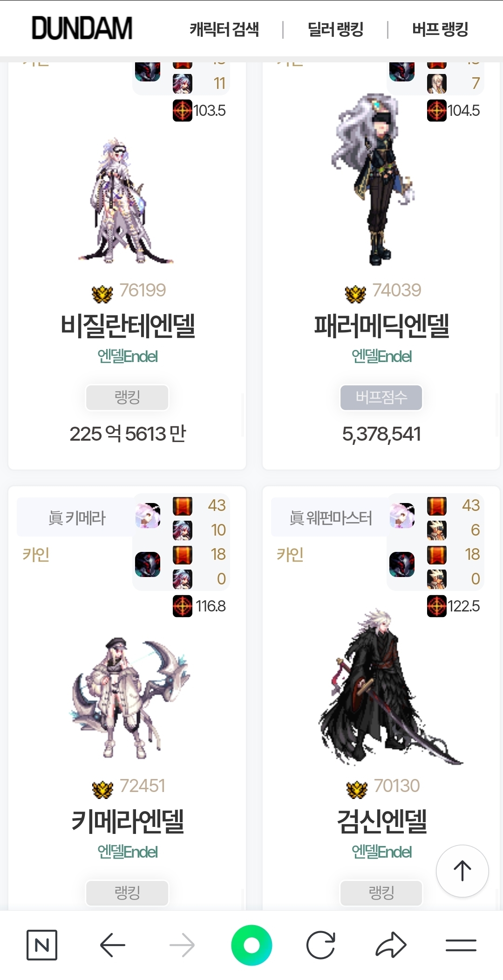Click the 버프점수 button under 패러메딕엔델
This screenshot has width=503, height=980.
tap(381, 397)
